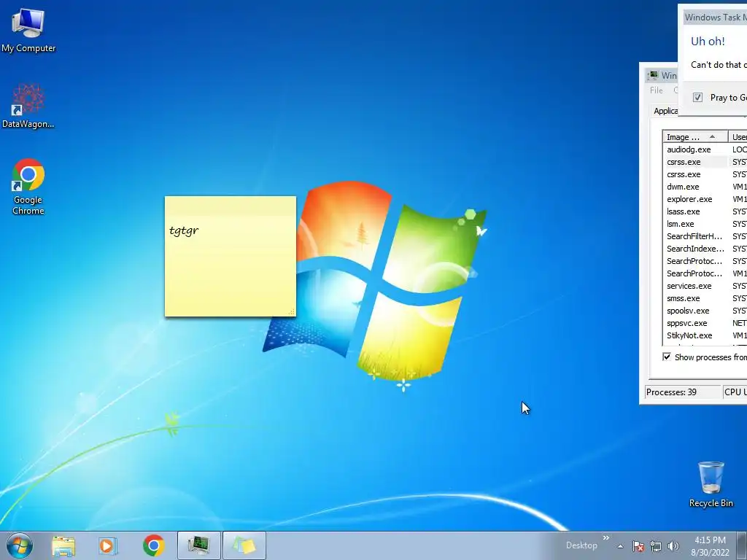Select the sppsvc.exe process row
This screenshot has height=560, width=747.
705,323
